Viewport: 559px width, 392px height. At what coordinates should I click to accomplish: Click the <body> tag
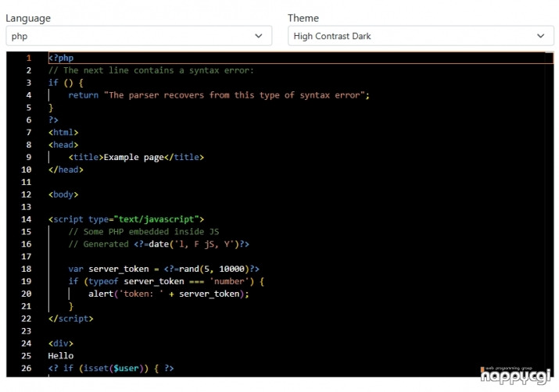click(63, 194)
